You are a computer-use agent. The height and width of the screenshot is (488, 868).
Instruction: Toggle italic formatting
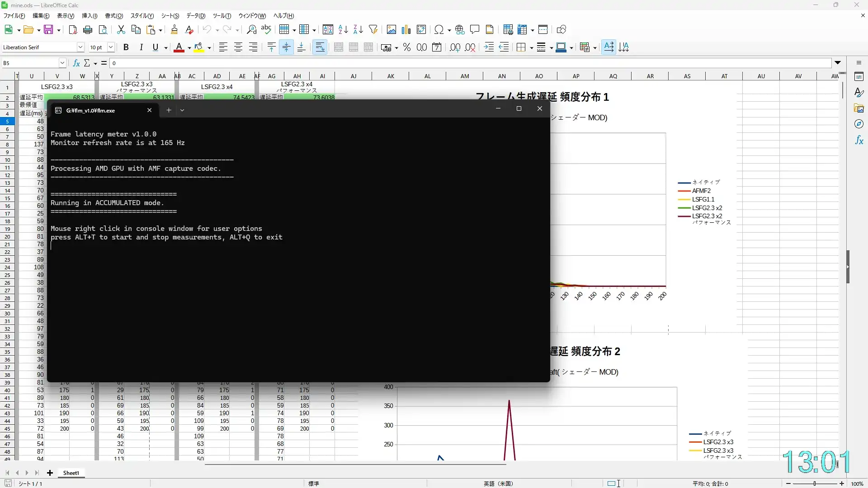click(141, 47)
